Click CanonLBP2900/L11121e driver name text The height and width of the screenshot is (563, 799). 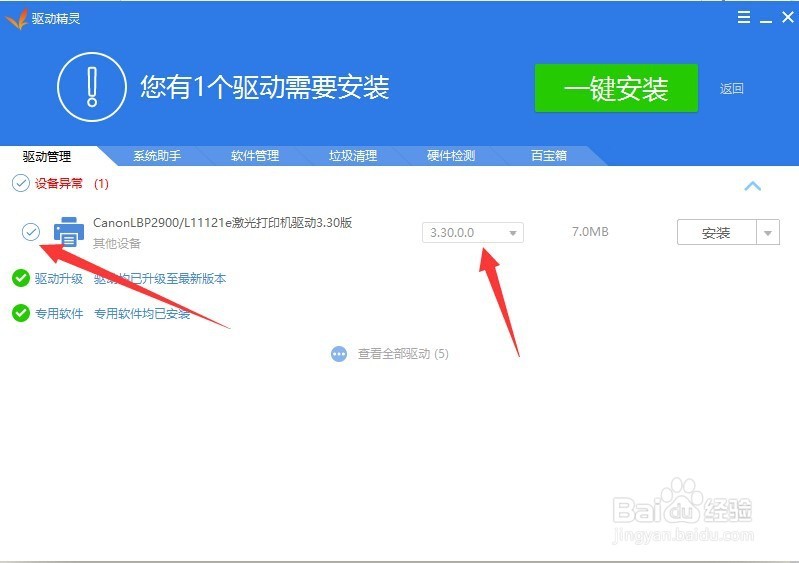[x=223, y=223]
